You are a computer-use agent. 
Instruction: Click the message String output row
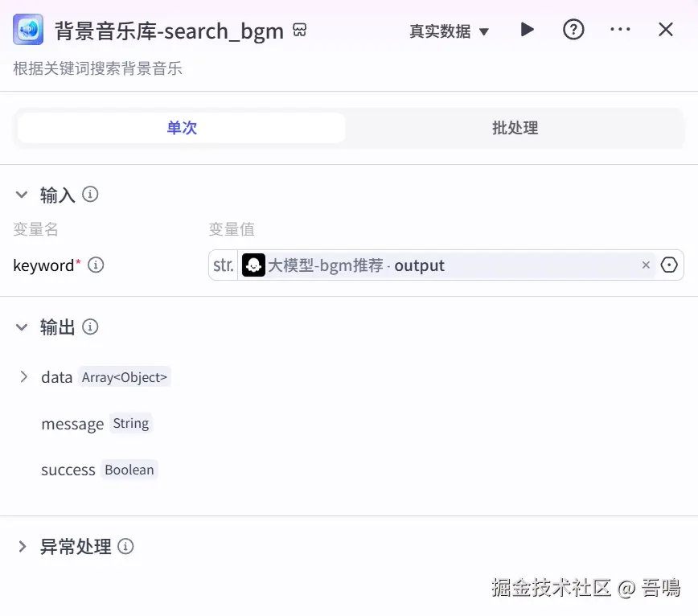tap(96, 423)
